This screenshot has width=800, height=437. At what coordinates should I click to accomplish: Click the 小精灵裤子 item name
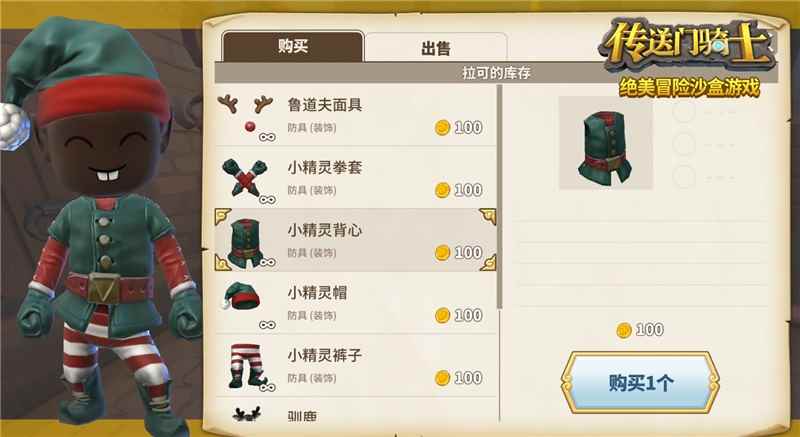click(x=324, y=355)
